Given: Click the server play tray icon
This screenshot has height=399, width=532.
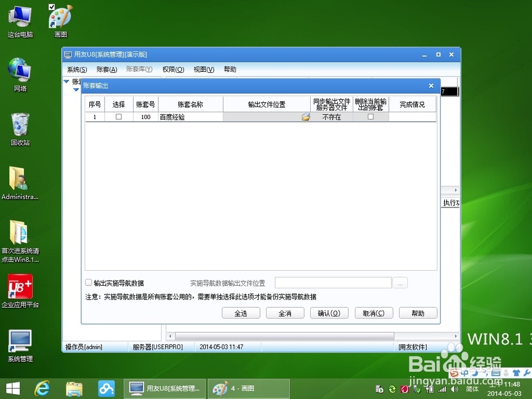Looking at the screenshot, I should coord(379,389).
